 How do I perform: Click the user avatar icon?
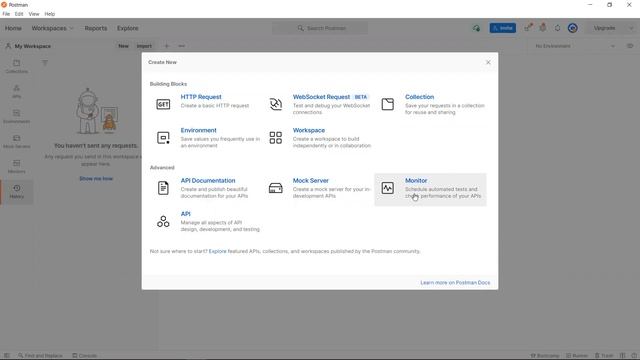point(573,28)
